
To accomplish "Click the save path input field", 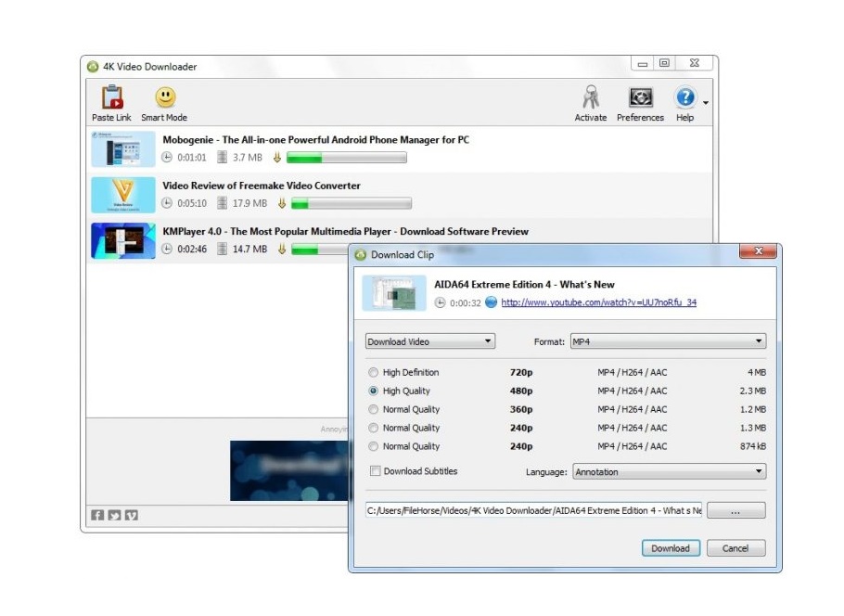I will click(x=533, y=510).
